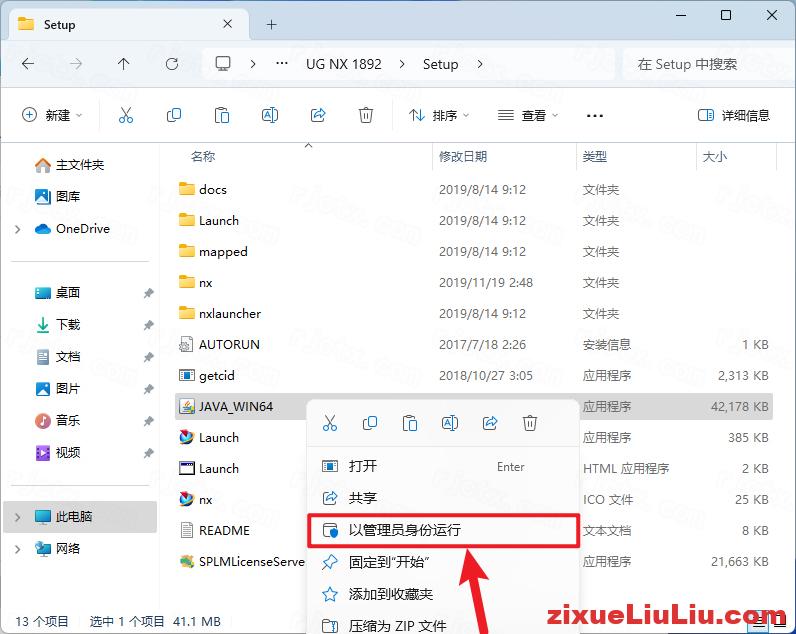Choose 共享 (Share) from the context menu
Image resolution: width=796 pixels, height=634 pixels.
click(x=443, y=497)
